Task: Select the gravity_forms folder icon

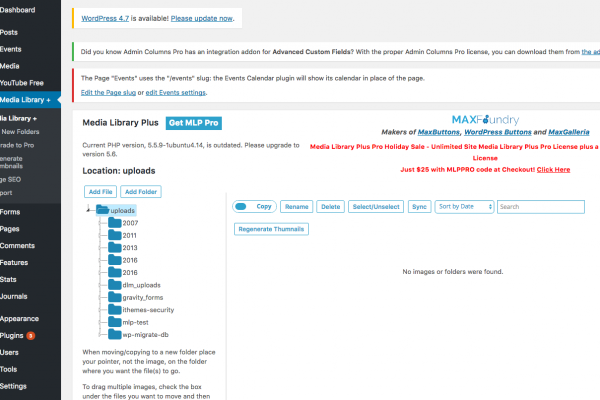Action: pyautogui.click(x=115, y=297)
